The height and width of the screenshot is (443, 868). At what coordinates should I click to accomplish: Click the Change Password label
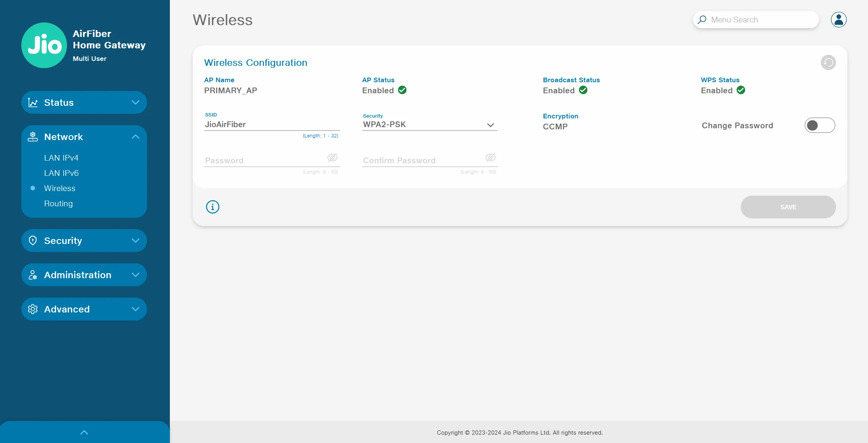coord(737,126)
